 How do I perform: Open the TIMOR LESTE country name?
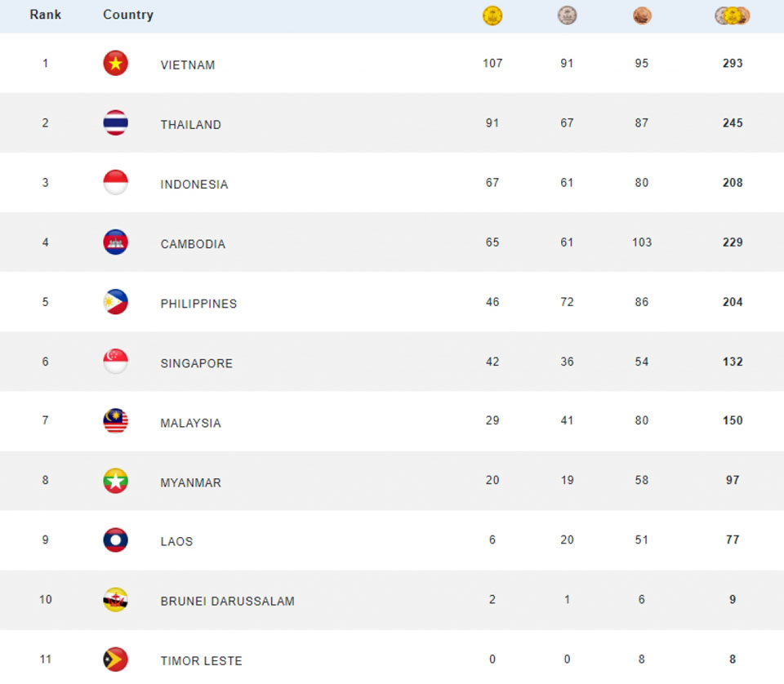point(201,660)
